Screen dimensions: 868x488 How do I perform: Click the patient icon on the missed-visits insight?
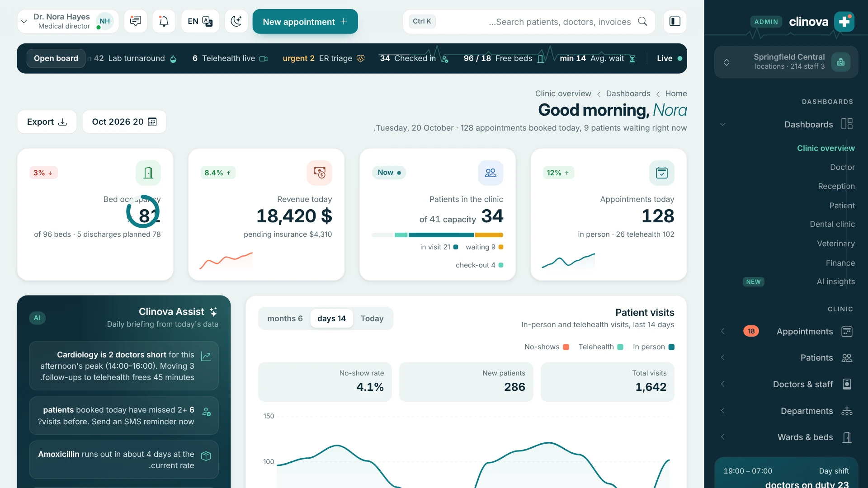206,412
